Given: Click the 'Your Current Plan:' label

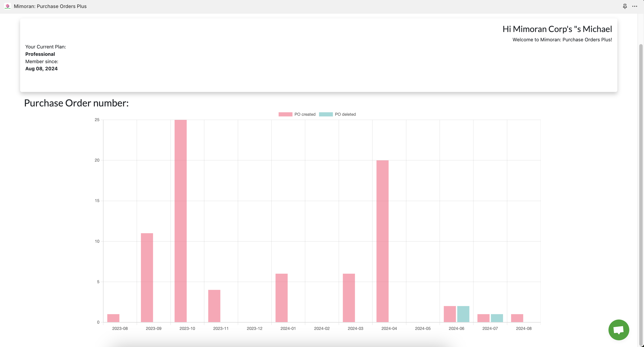Looking at the screenshot, I should [45, 47].
